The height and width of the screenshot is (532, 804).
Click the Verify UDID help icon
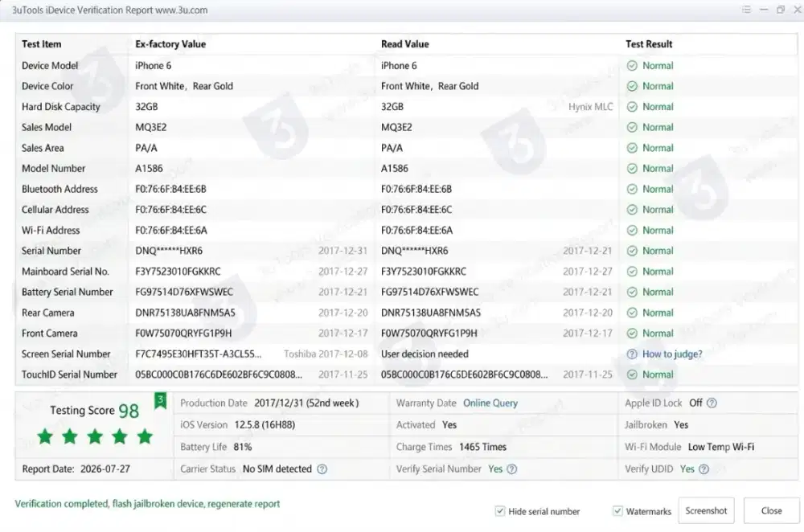(703, 469)
